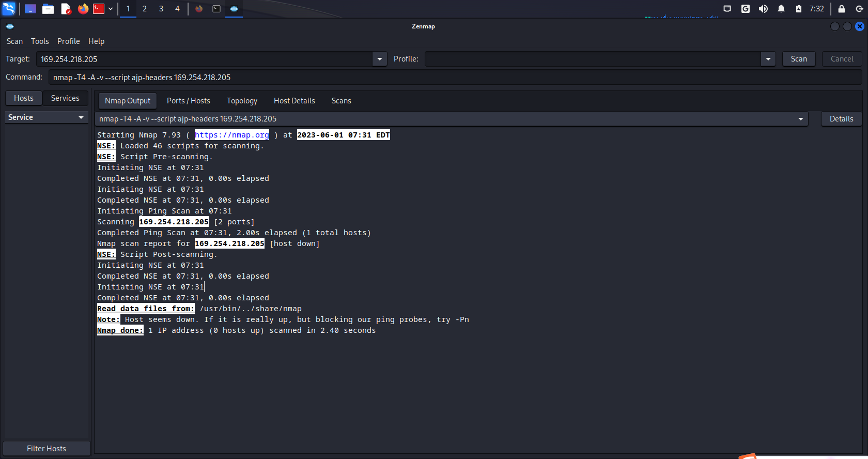The image size is (868, 459).
Task: Click the 'Read data files from:' text
Action: tap(146, 309)
